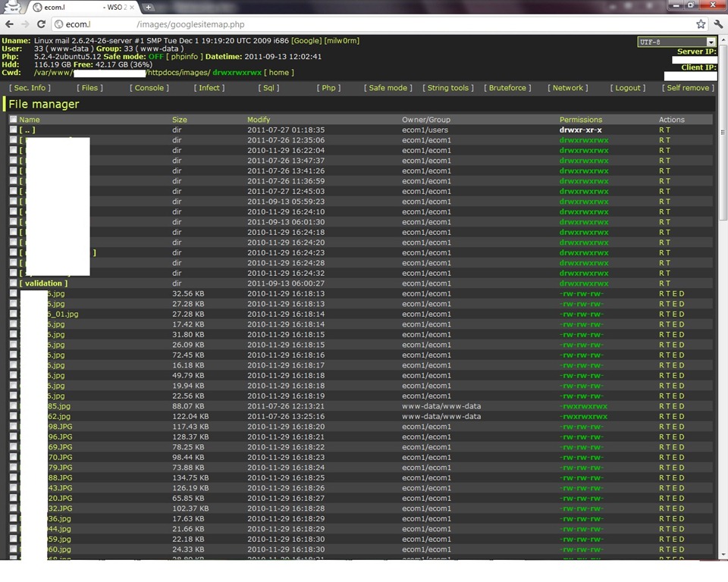The image size is (728, 582).
Task: Click the browser back arrow
Action: (x=10, y=24)
